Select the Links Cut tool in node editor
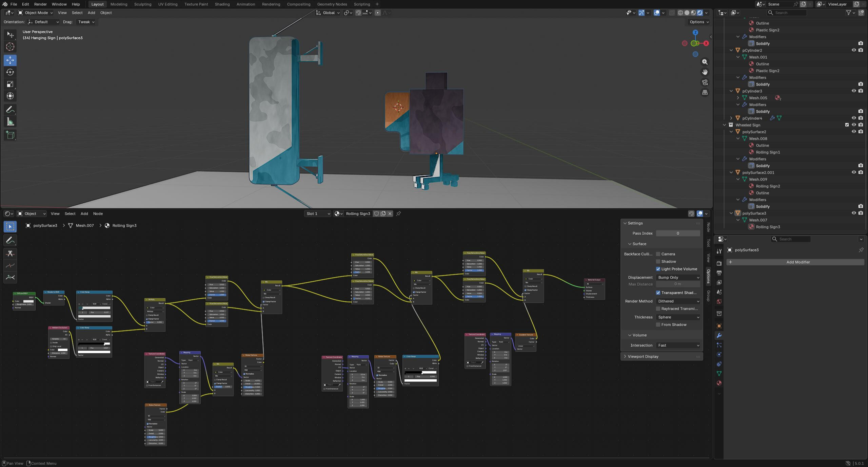868x467 pixels. [10, 254]
